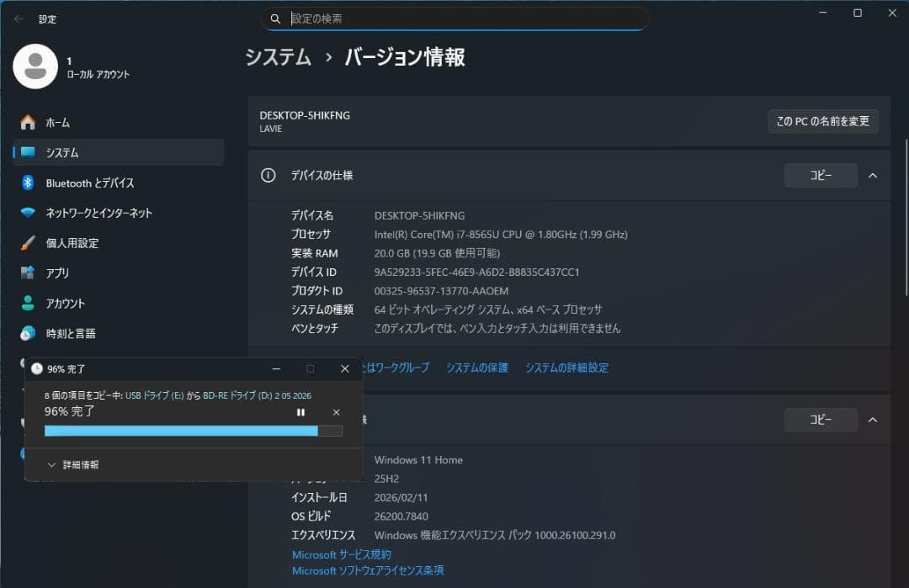Cancel the copy with the small X
Screen dimensions: 909x588
click(x=336, y=412)
